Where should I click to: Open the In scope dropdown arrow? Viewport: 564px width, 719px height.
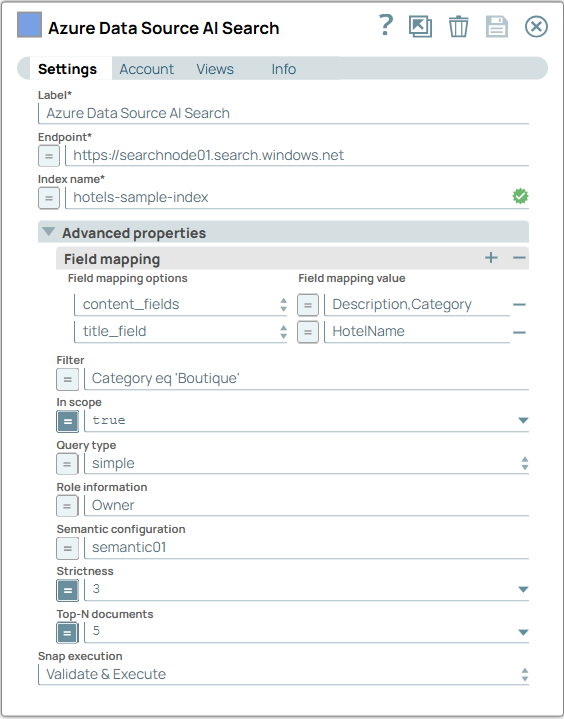pos(523,420)
